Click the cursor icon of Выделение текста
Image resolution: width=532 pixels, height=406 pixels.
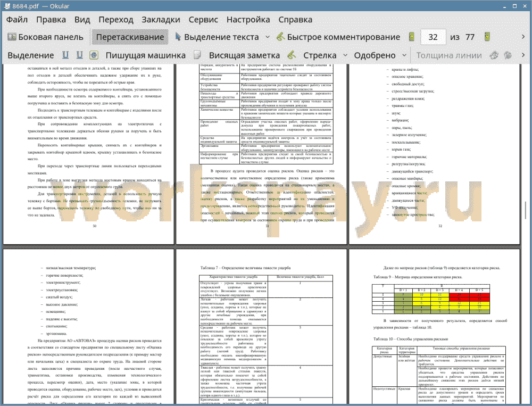click(178, 37)
